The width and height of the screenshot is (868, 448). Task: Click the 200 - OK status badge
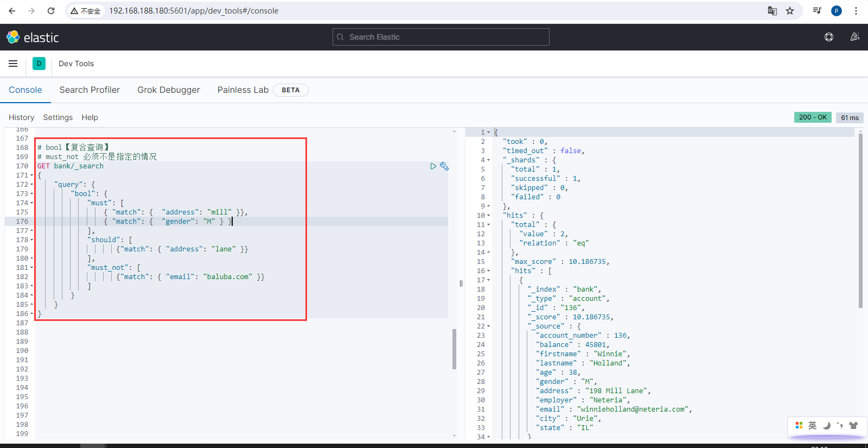[x=813, y=117]
